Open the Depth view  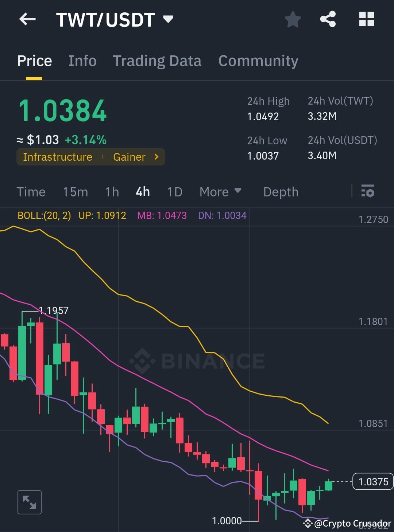(281, 191)
